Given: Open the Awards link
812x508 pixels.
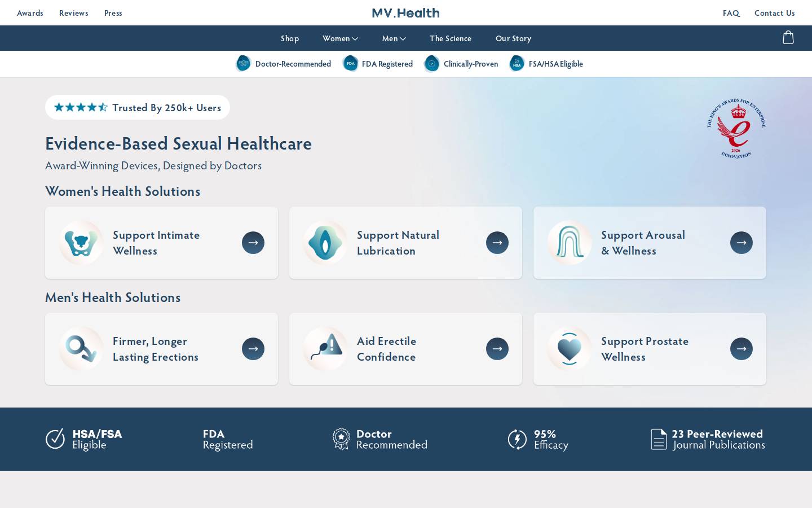Looking at the screenshot, I should (x=30, y=13).
